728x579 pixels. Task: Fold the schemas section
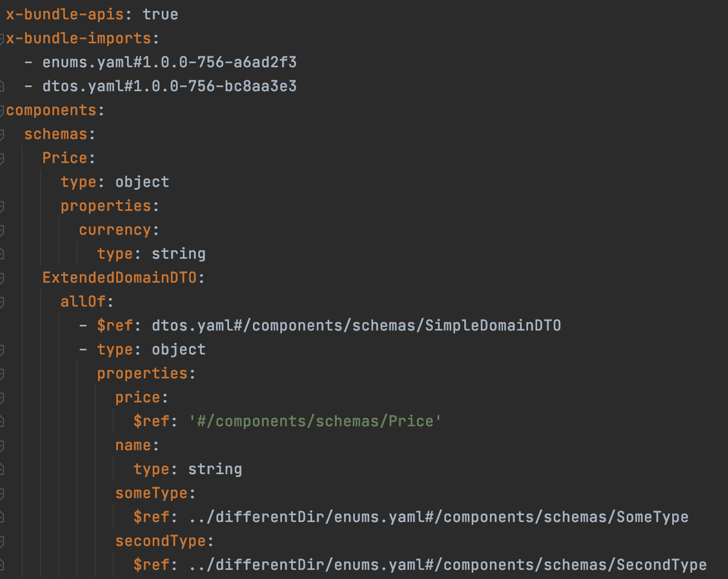point(2,134)
